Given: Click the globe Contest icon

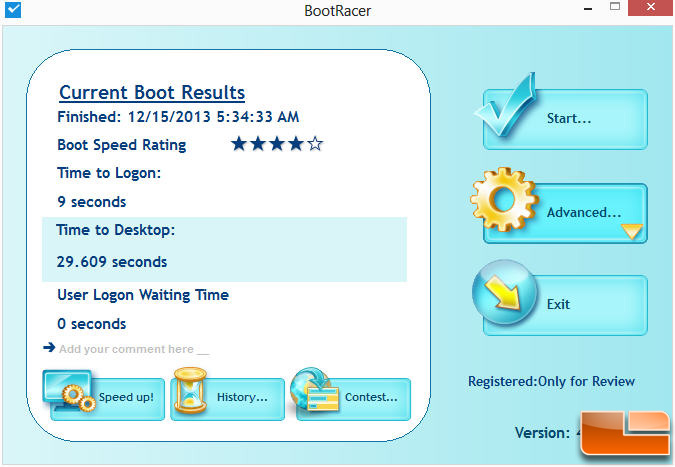Looking at the screenshot, I should coord(314,389).
